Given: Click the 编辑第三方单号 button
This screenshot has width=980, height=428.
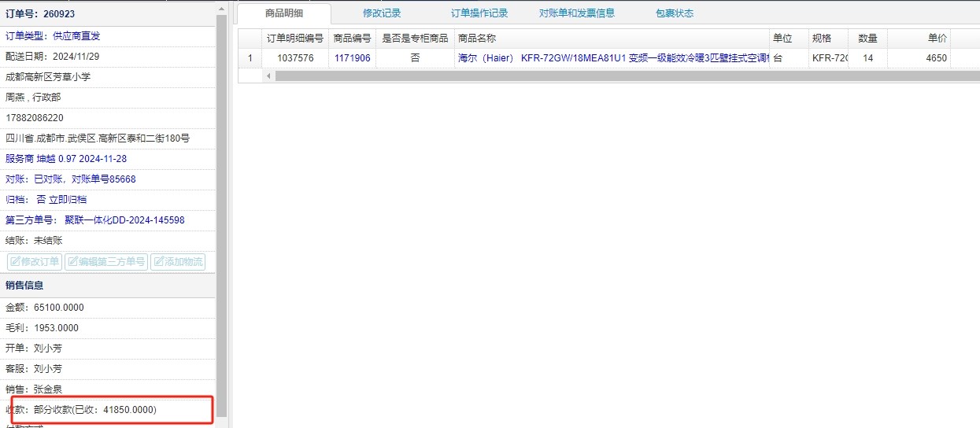Looking at the screenshot, I should pyautogui.click(x=106, y=262).
